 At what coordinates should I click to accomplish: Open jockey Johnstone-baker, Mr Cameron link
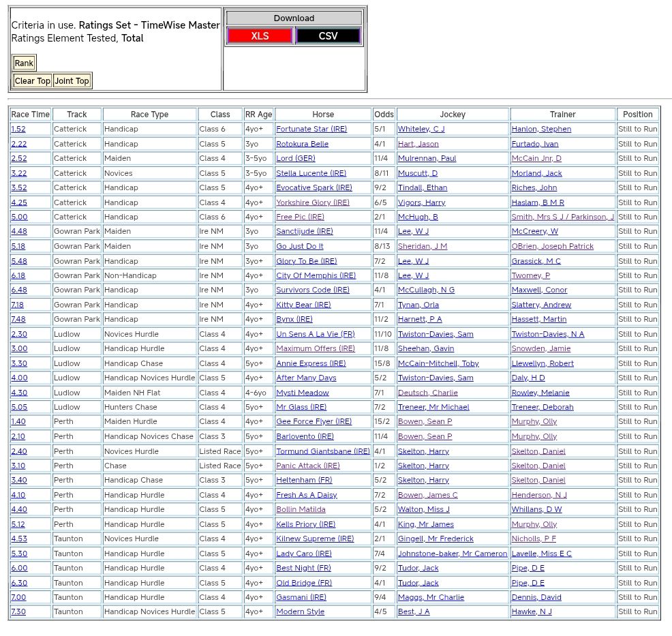452,554
